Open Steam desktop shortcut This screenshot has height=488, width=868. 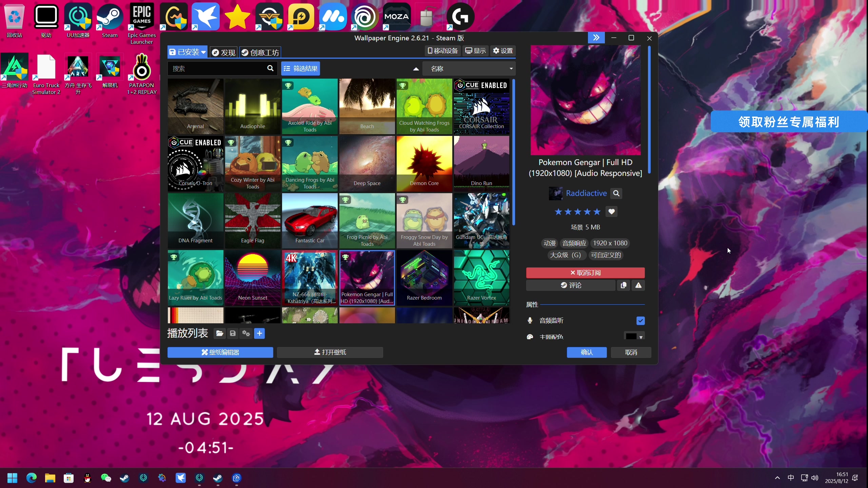pos(110,20)
